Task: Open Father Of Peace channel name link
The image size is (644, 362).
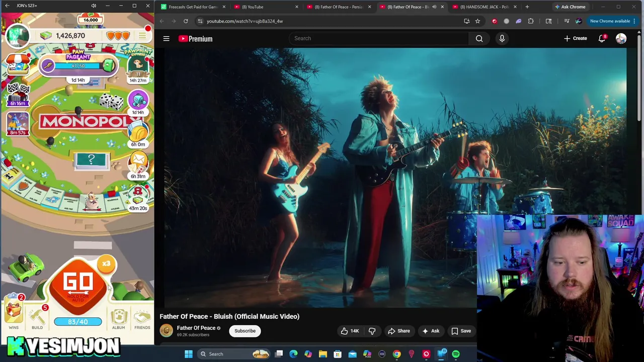Action: [196, 328]
